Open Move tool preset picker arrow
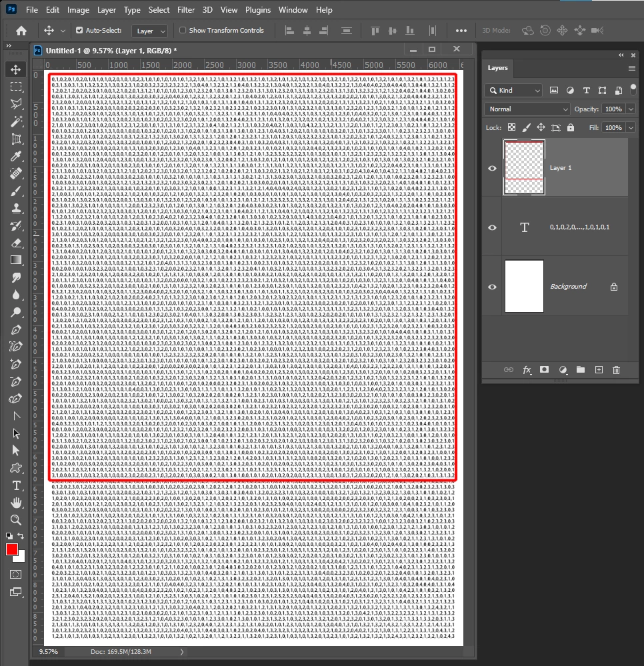 coord(63,31)
